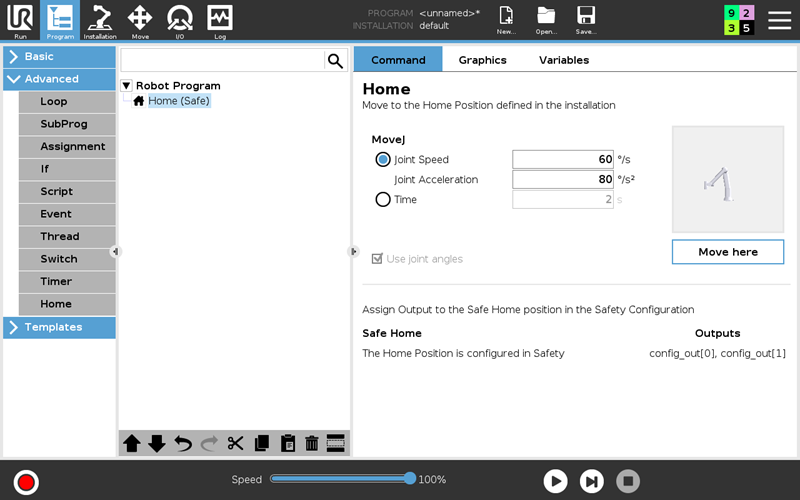Open the Move tab icon
Viewport: 800px width, 500px height.
(140, 20)
